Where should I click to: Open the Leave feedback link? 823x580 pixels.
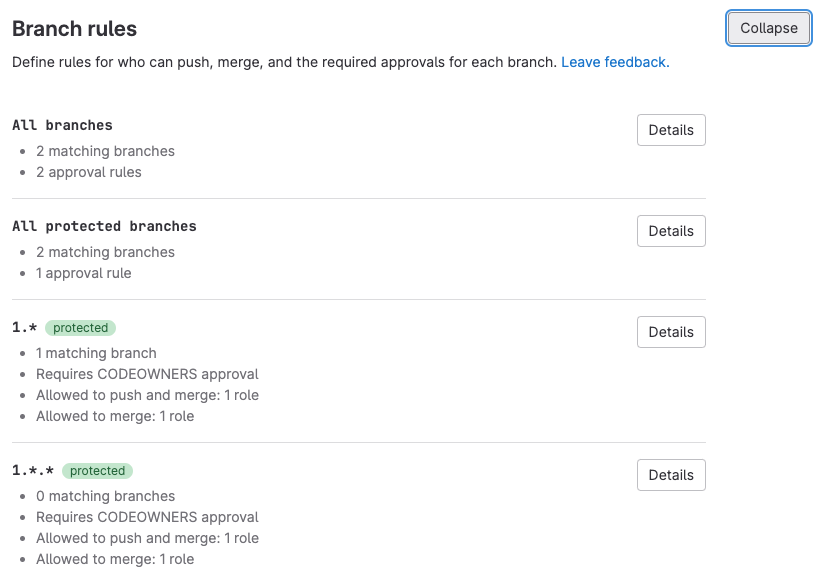[x=614, y=62]
